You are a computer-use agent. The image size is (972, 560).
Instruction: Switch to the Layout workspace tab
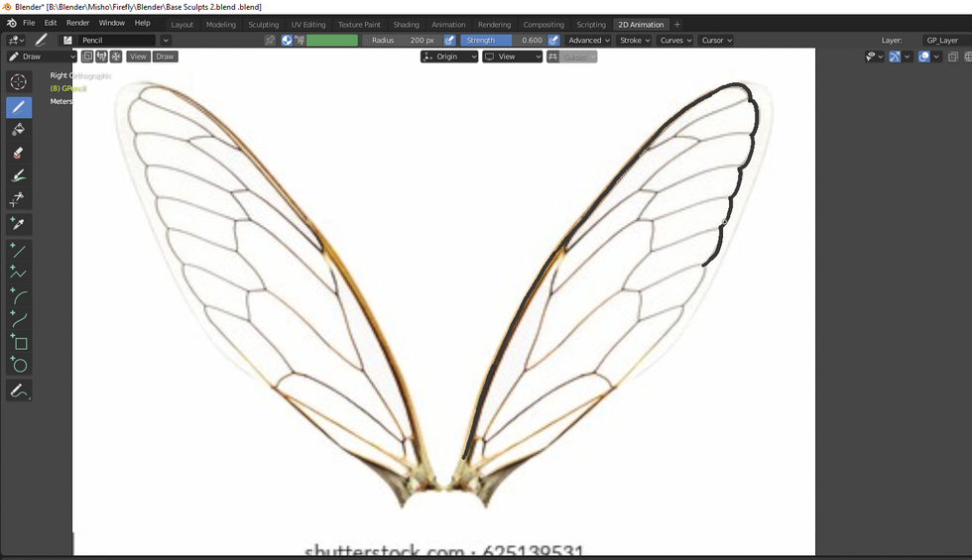[x=182, y=25]
